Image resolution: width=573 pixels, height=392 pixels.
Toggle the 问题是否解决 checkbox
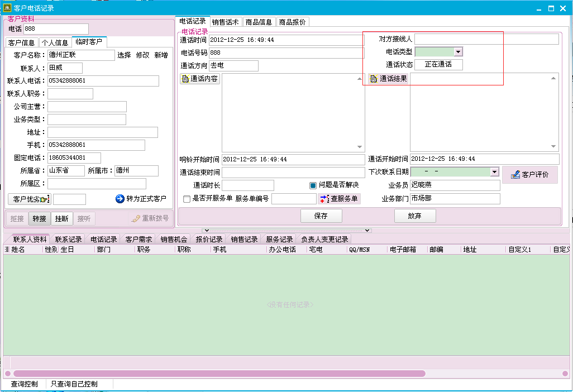point(313,185)
